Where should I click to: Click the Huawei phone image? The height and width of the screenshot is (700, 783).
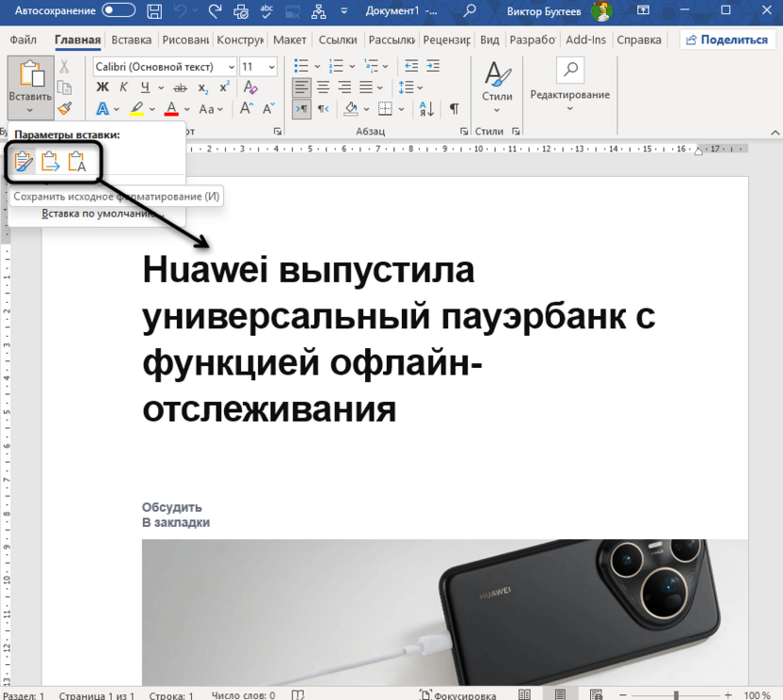[x=445, y=612]
